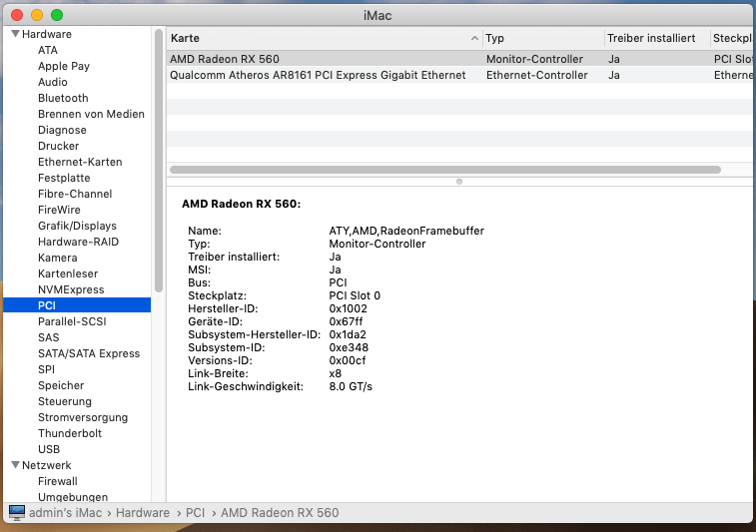Select NVMExpress in the sidebar
Image resolution: width=756 pixels, height=532 pixels.
(x=71, y=289)
